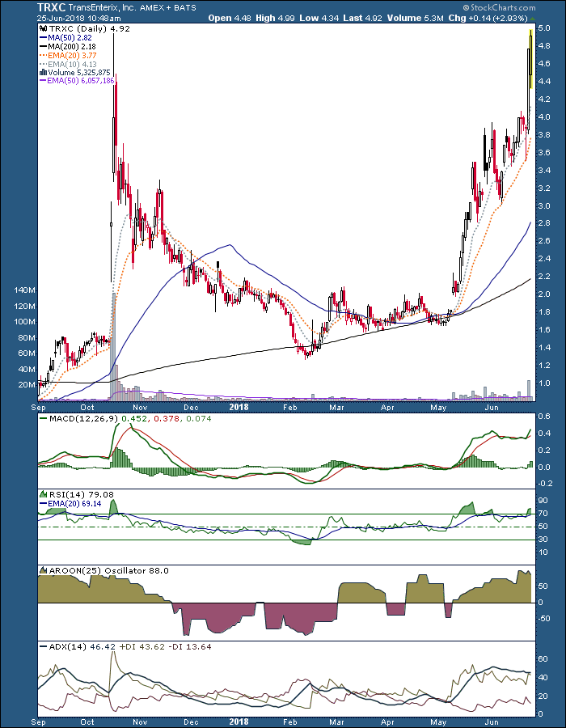
Task: Click the volume bars icon beside Volume 5,325,875
Action: pos(42,72)
